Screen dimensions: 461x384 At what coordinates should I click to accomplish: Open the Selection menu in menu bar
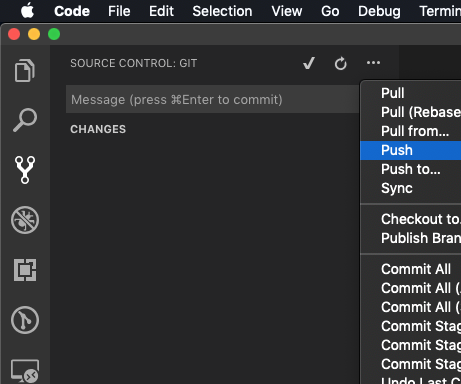pos(222,11)
